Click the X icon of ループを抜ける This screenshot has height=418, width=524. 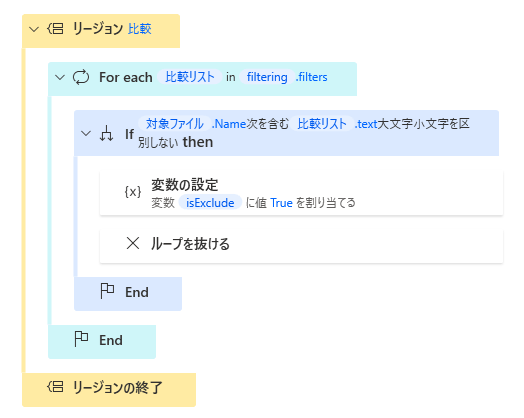point(133,243)
